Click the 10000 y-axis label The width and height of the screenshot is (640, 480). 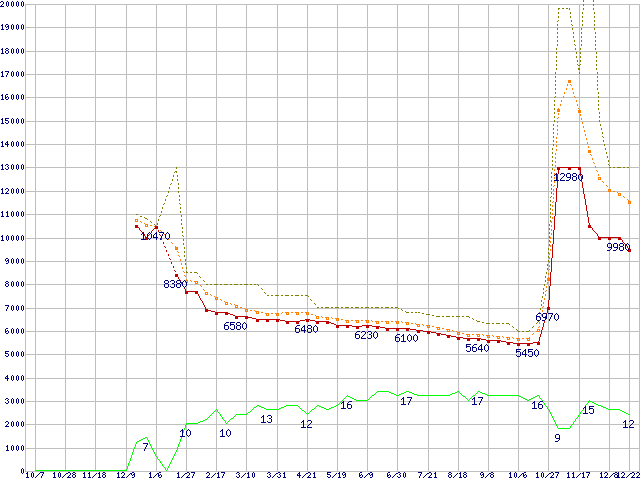pyautogui.click(x=13, y=238)
